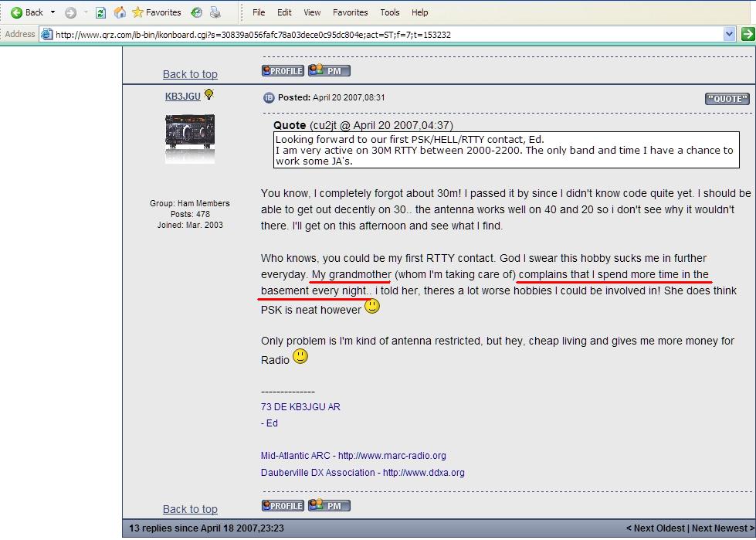Click the Print toolbar icon
The height and width of the screenshot is (540, 756).
coord(215,12)
